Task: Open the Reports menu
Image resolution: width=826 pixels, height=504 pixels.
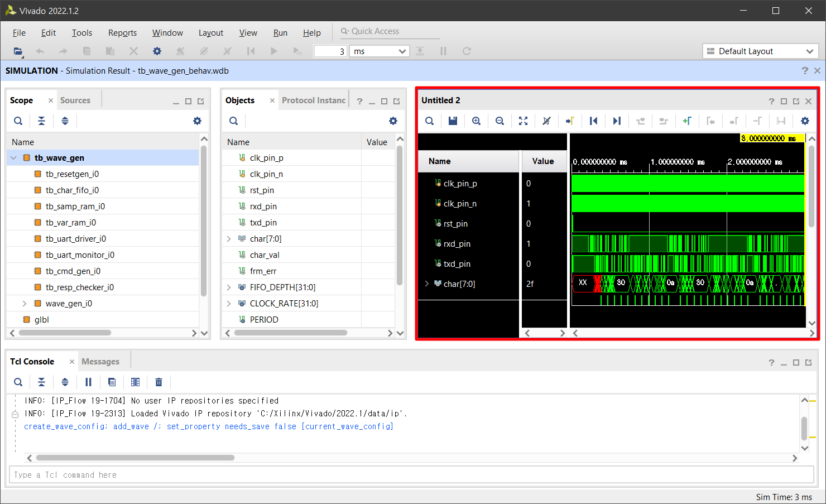Action: pos(122,33)
